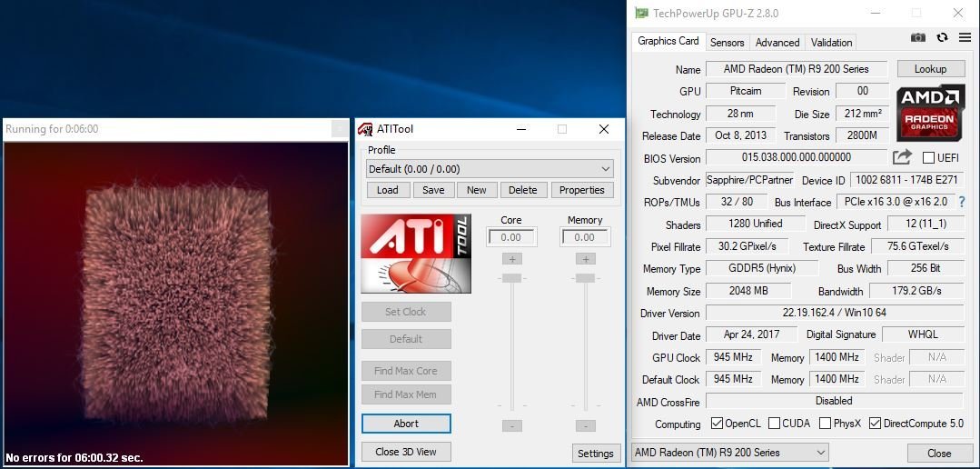Click the Default button in ATITool
This screenshot has width=980, height=469.
click(406, 339)
